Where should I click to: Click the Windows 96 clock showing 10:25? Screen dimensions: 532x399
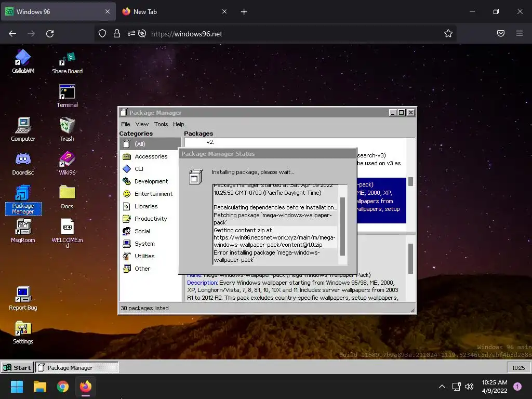(x=518, y=368)
